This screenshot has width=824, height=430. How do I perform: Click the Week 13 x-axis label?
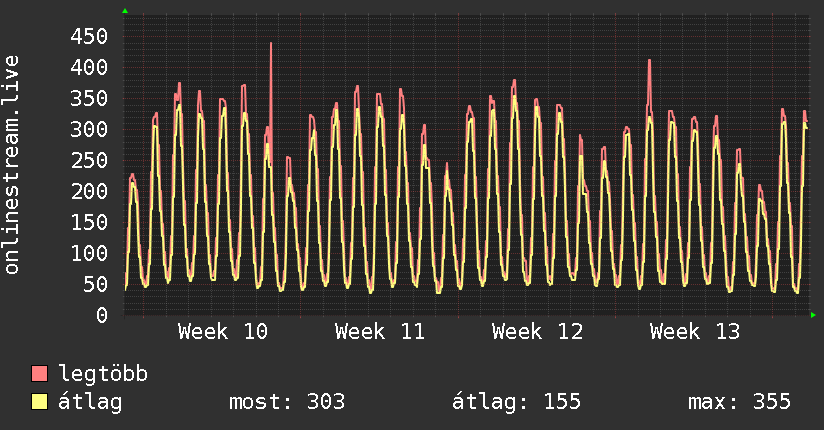tap(695, 332)
